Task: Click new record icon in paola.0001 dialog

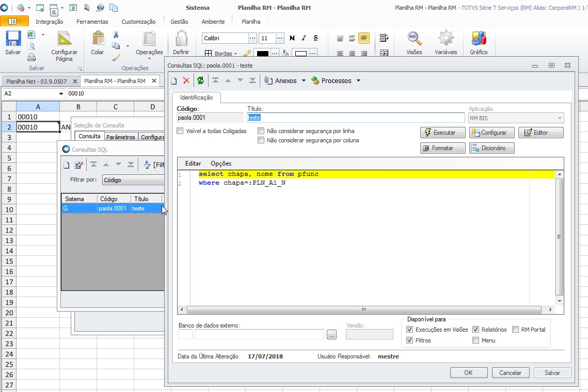Action: click(x=173, y=80)
